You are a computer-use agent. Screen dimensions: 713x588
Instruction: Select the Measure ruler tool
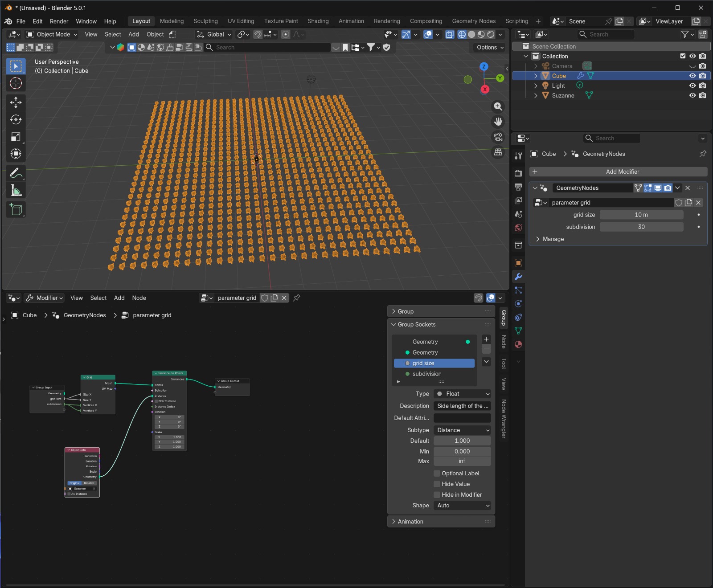16,191
